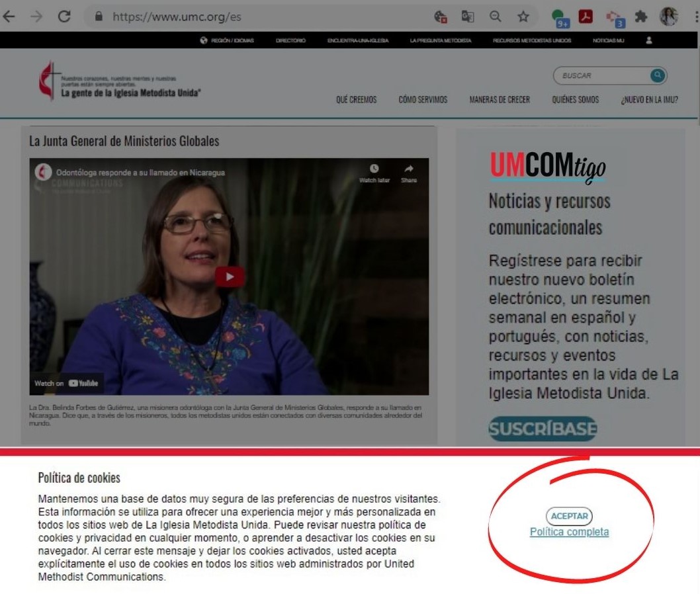The image size is (700, 594).
Task: Open the Quiénes Somos menu
Action: 575,100
